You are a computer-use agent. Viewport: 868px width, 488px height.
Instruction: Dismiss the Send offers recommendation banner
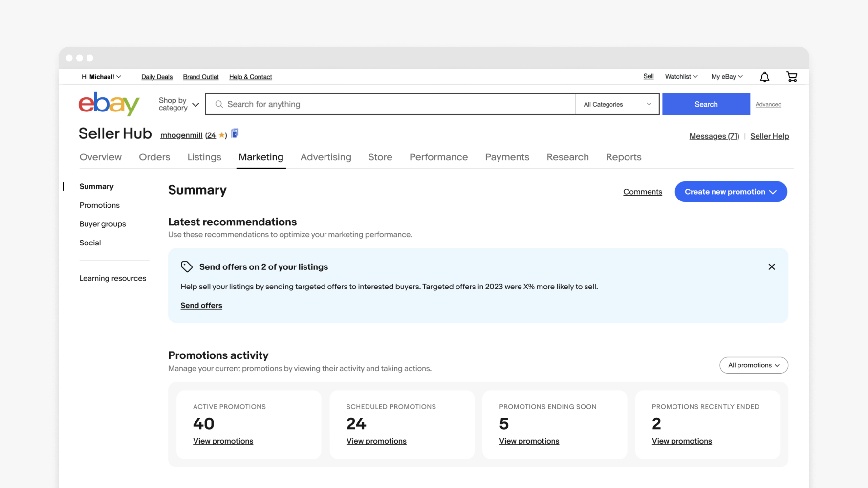(x=771, y=267)
